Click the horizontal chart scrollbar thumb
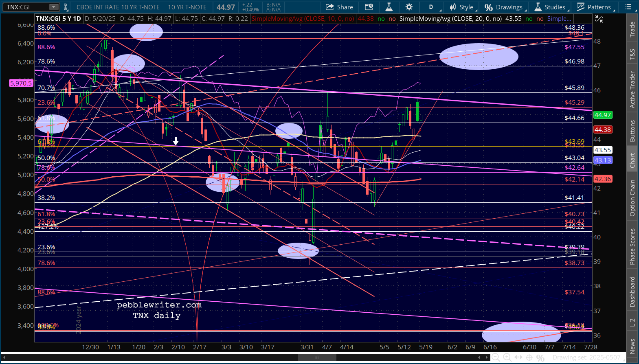The height and width of the screenshot is (364, 639). (x=317, y=357)
